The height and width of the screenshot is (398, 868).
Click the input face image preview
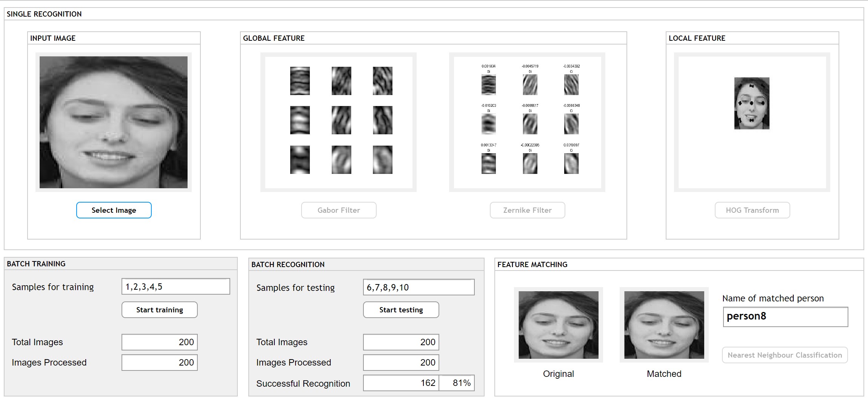(x=114, y=122)
